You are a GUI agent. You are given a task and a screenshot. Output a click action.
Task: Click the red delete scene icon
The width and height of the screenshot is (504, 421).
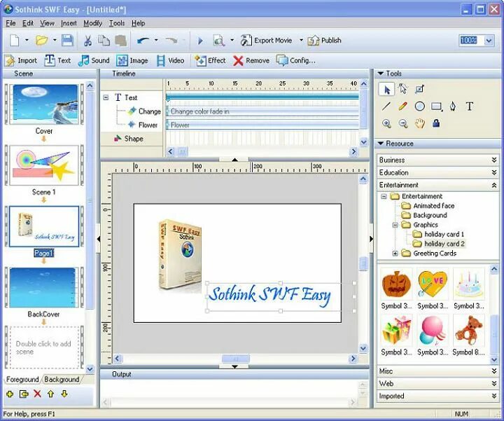(37, 394)
